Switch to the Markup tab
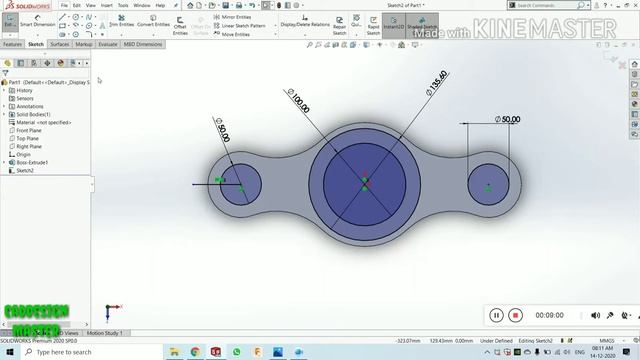The image size is (640, 360). [x=83, y=44]
